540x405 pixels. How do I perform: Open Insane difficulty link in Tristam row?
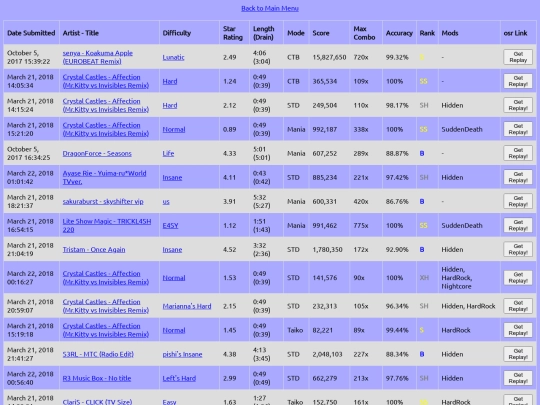[x=172, y=250]
